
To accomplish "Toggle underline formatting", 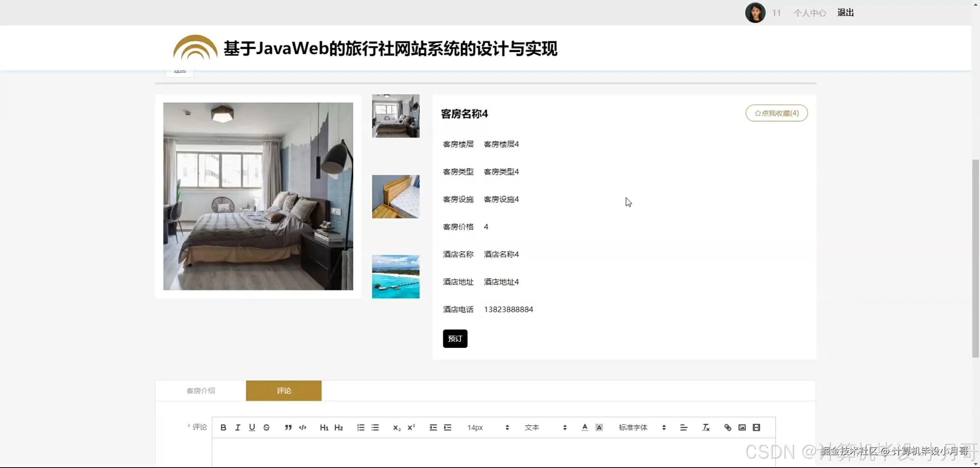I will [252, 427].
